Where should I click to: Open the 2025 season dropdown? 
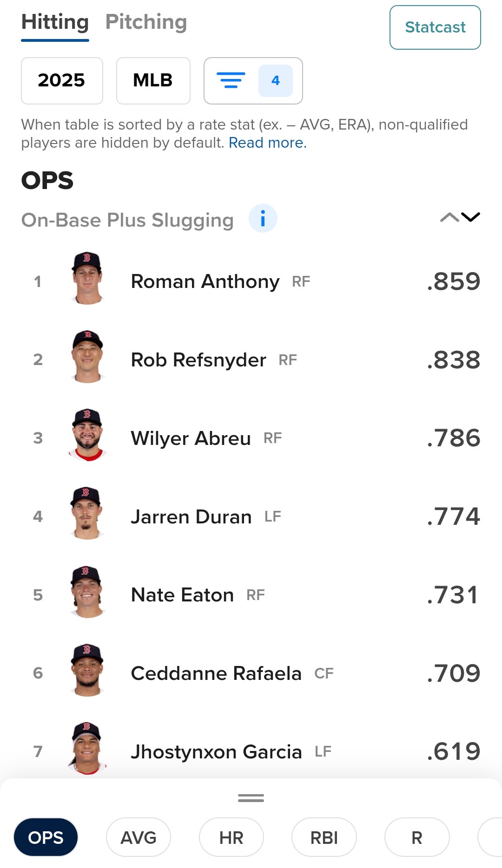pos(62,81)
